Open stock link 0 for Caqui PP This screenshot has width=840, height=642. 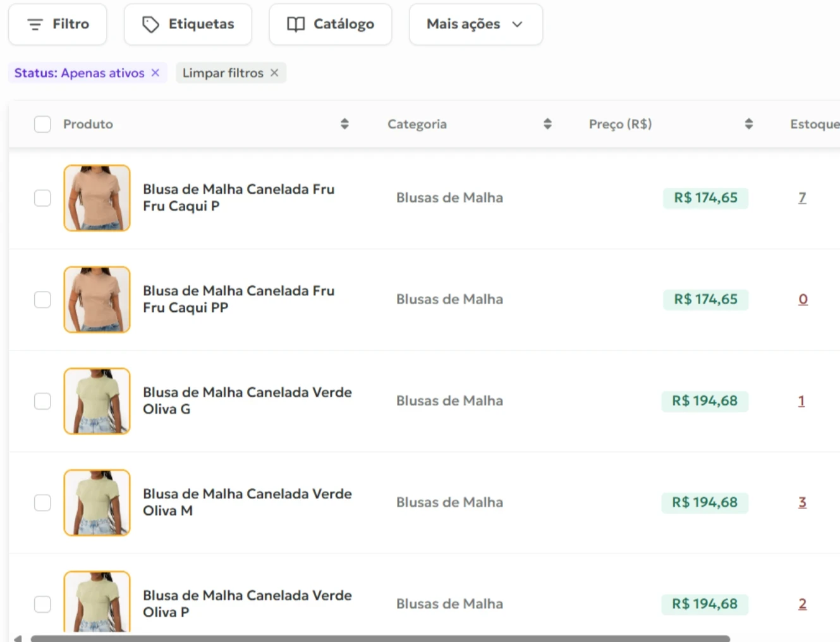tap(803, 299)
